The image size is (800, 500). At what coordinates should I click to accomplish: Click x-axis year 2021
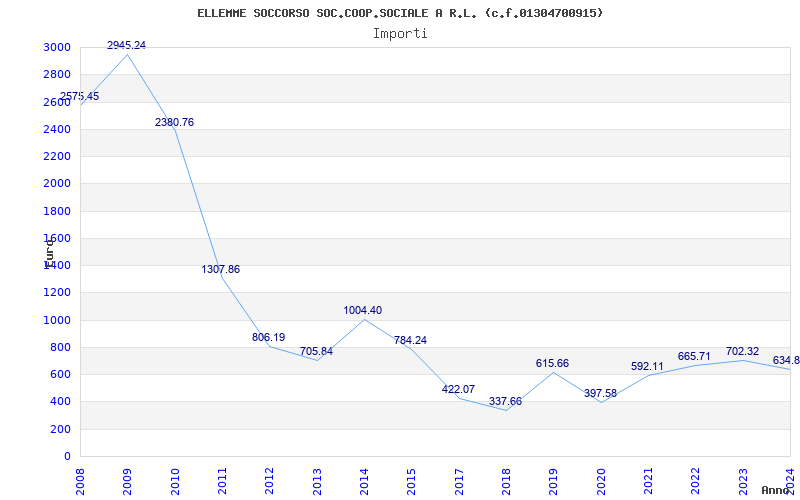point(648,481)
